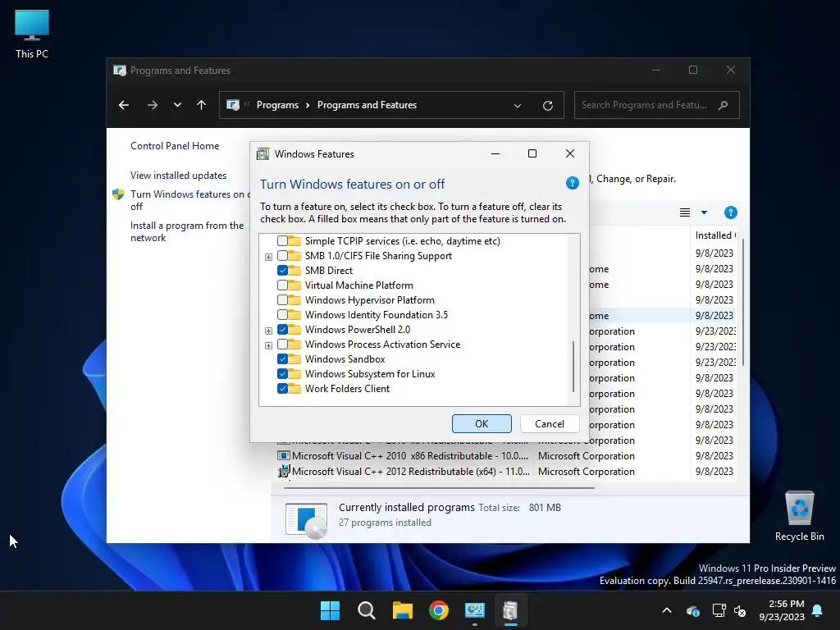Viewport: 840px width, 630px height.
Task: Go forward in Programs and Features
Action: point(152,105)
